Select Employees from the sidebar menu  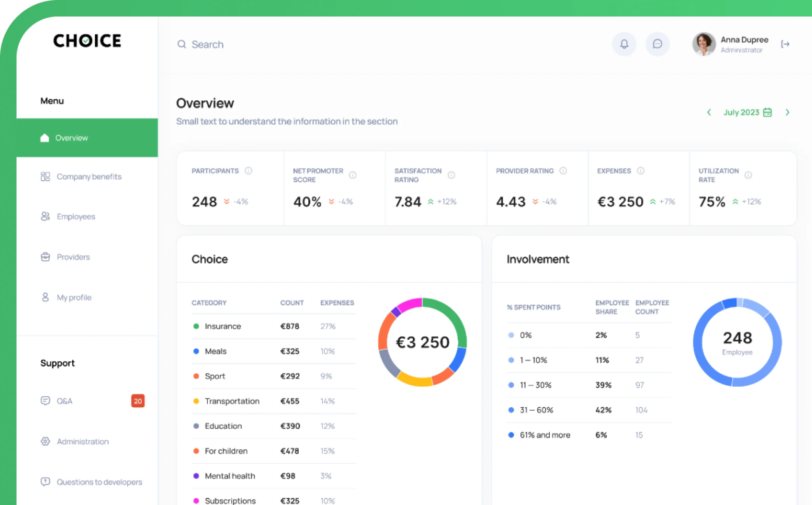coord(76,216)
